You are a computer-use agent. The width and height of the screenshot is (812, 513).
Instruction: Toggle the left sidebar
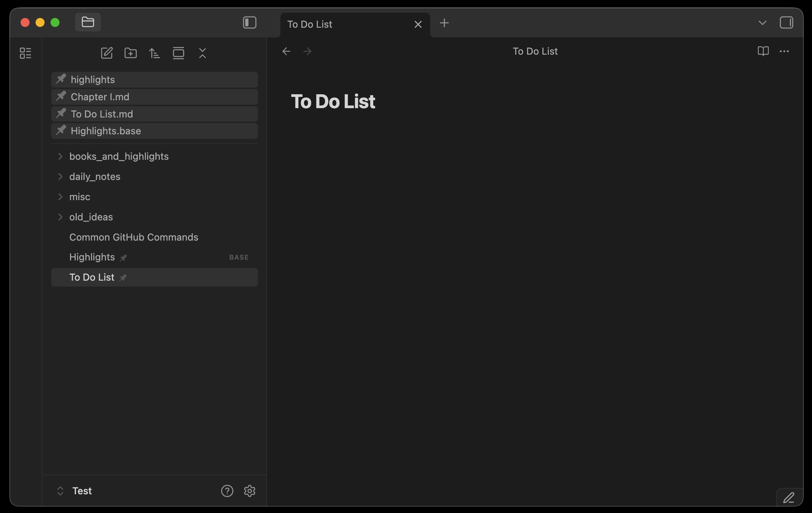coord(250,23)
